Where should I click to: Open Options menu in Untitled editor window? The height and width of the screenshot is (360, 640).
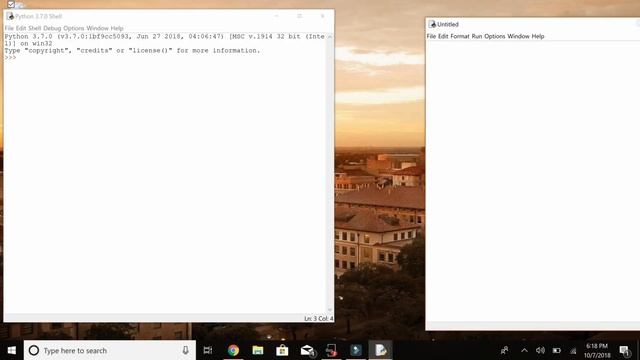(x=495, y=36)
